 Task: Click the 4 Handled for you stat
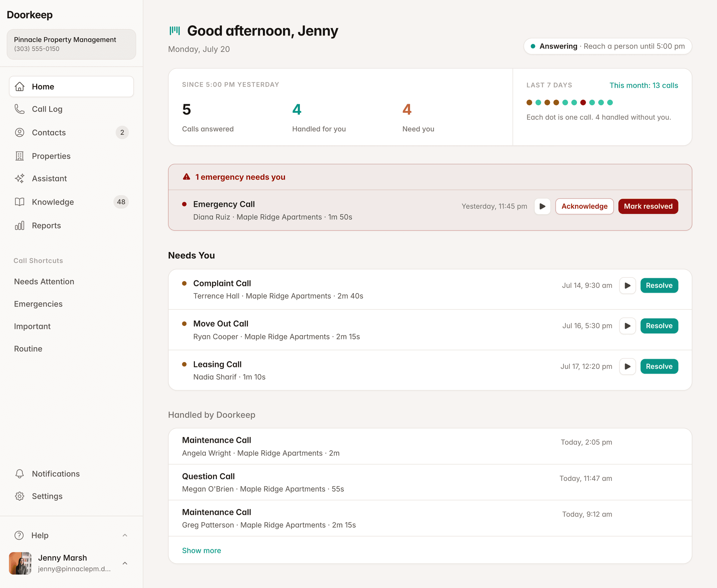tap(319, 118)
